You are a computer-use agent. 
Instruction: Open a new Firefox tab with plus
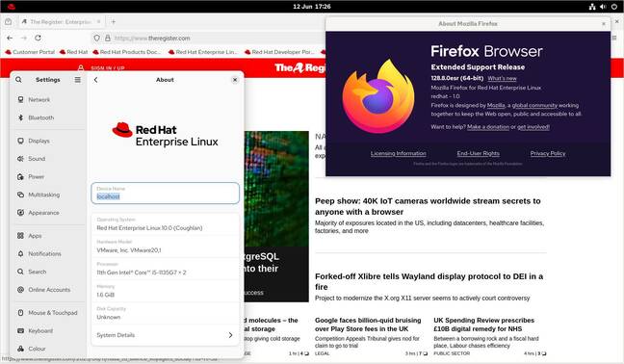tap(114, 22)
